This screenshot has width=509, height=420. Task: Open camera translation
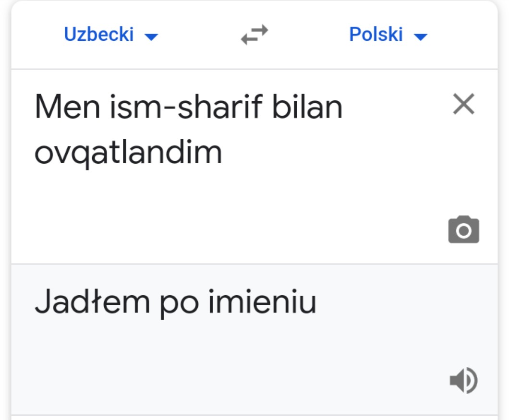[x=463, y=230]
